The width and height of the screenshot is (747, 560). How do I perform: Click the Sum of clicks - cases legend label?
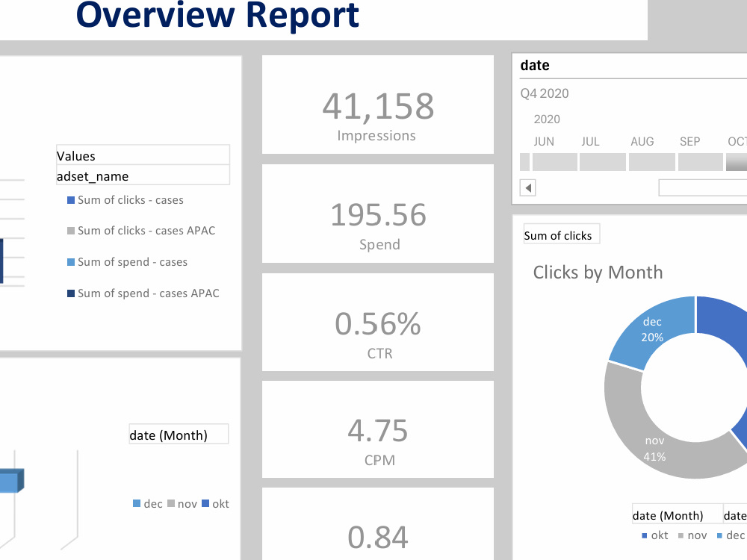[x=131, y=200]
